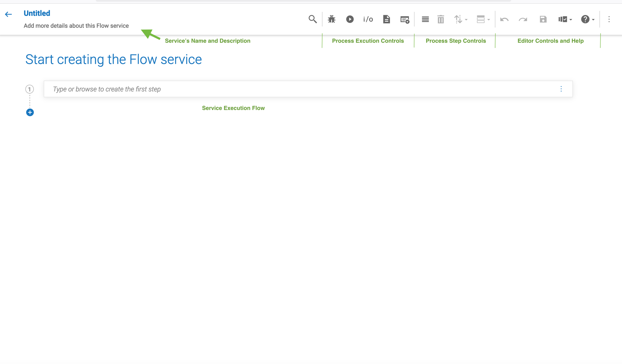Screen dimensions: 622x364
Task: Run the Flow service with play icon
Action: 350,19
